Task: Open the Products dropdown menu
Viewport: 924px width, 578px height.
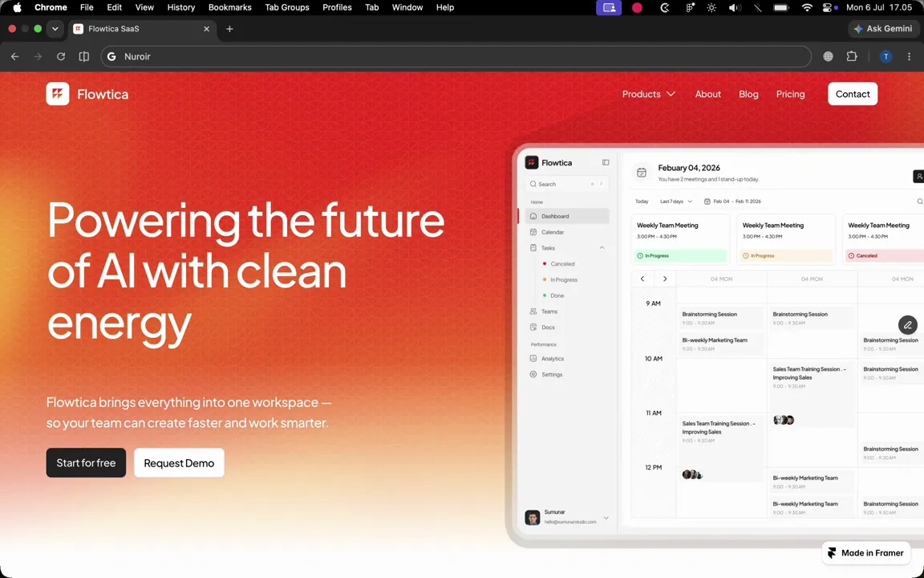Action: pyautogui.click(x=648, y=94)
